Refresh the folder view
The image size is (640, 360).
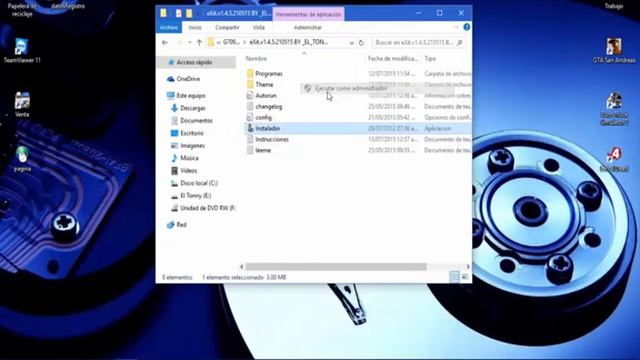(361, 42)
